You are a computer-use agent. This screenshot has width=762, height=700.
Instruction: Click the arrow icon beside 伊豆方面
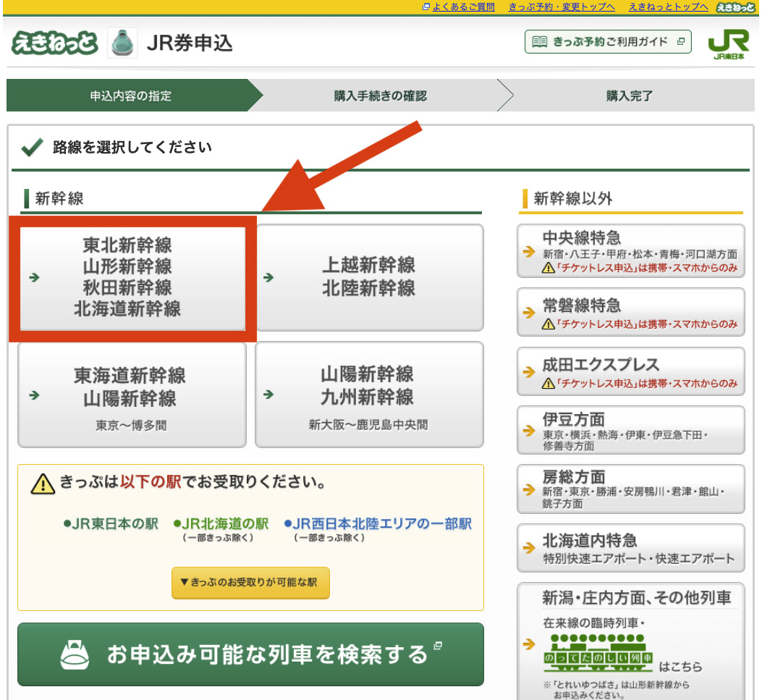click(529, 430)
